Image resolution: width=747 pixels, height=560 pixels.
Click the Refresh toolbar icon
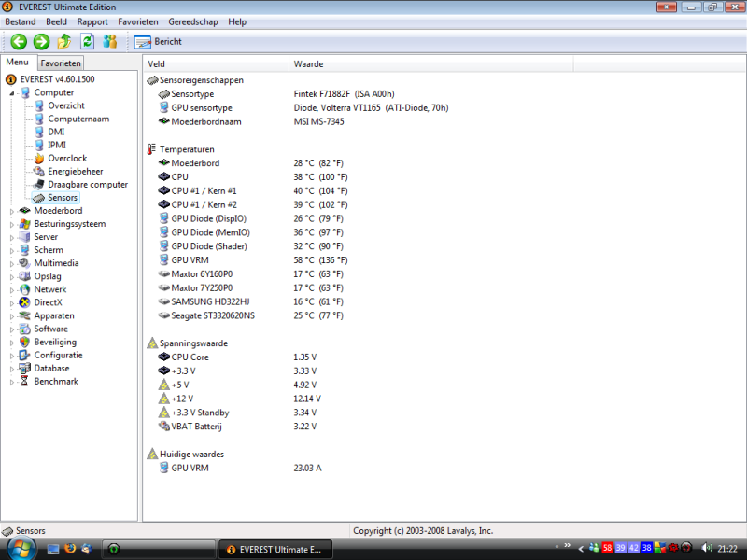(87, 41)
